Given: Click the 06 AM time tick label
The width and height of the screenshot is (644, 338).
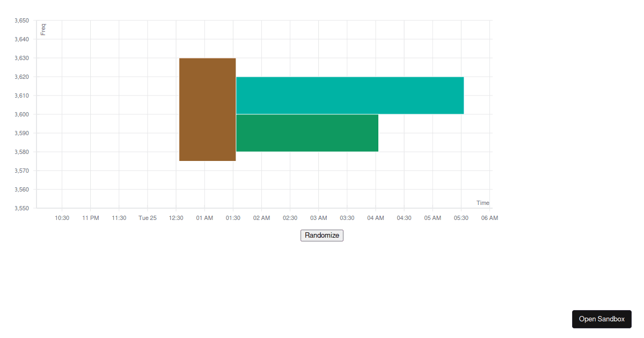Looking at the screenshot, I should 489,218.
